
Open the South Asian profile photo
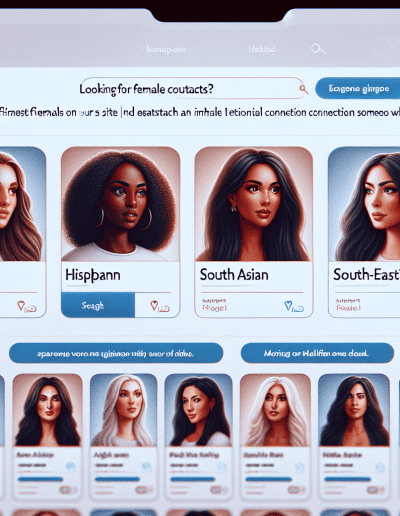click(x=253, y=204)
